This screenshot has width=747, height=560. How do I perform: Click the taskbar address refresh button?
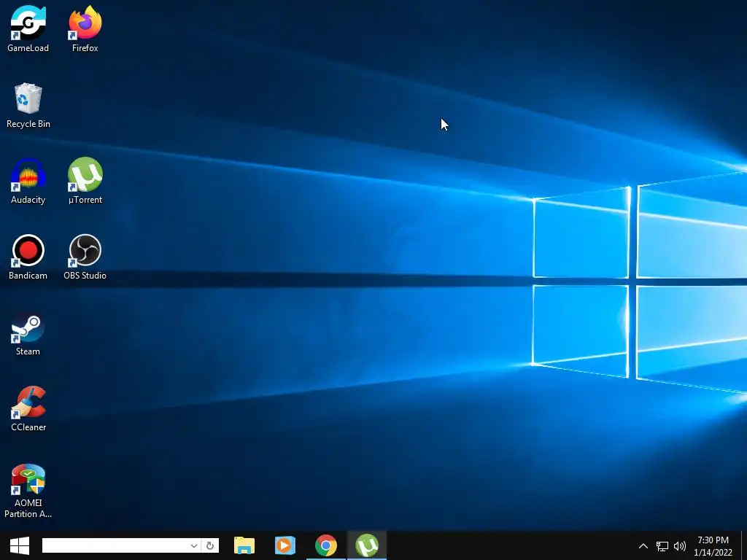pyautogui.click(x=210, y=545)
